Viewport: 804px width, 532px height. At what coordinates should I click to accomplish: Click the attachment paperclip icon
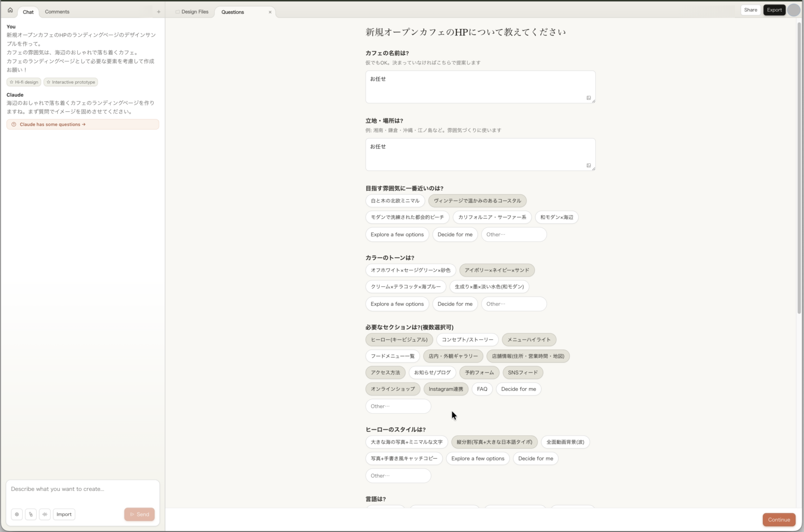[x=31, y=514]
